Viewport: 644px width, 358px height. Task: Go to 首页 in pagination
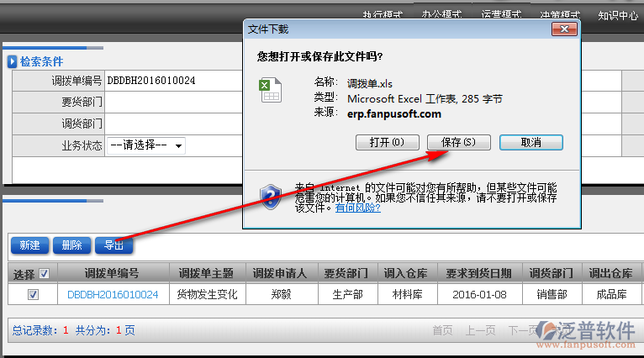[442, 330]
